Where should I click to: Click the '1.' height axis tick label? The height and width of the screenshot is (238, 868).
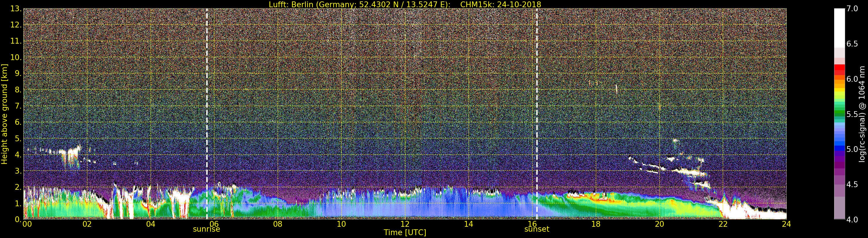point(18,203)
